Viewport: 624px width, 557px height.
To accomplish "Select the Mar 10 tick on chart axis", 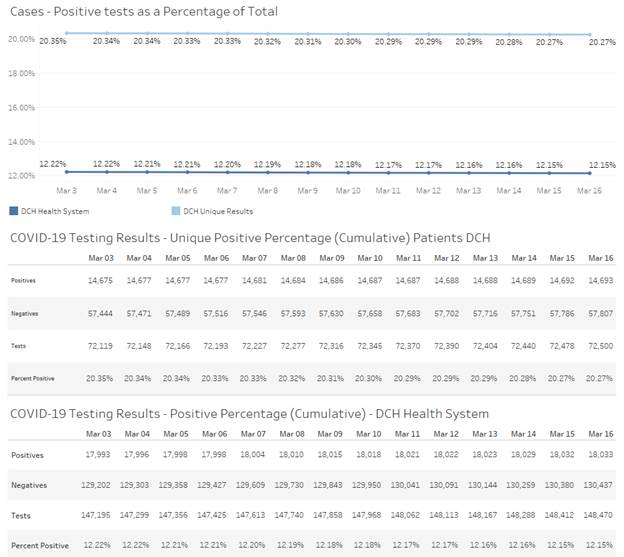I will tap(348, 190).
